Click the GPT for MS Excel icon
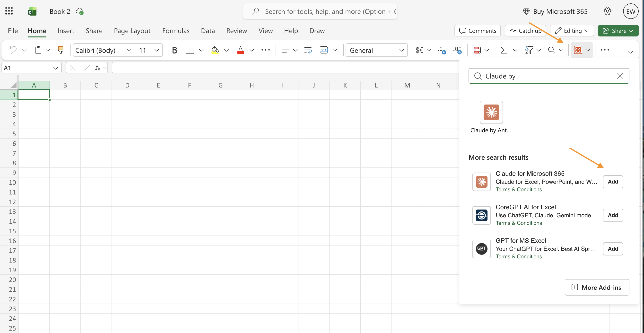 pos(481,249)
